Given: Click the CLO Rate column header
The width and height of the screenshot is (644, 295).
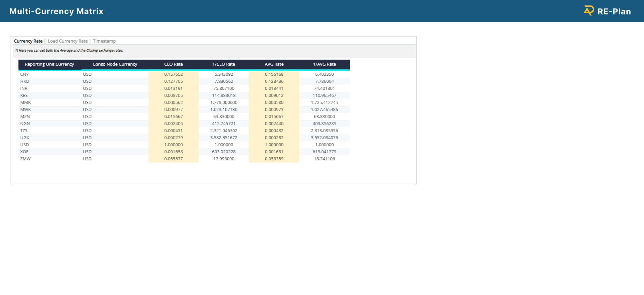Looking at the screenshot, I should tap(173, 64).
